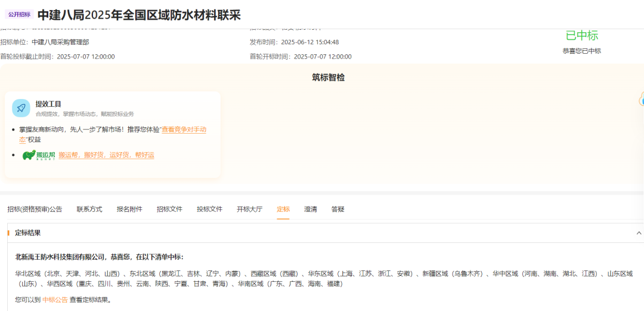This screenshot has width=644, height=311.
Task: Open the 中标公告 link
Action: coord(55,300)
